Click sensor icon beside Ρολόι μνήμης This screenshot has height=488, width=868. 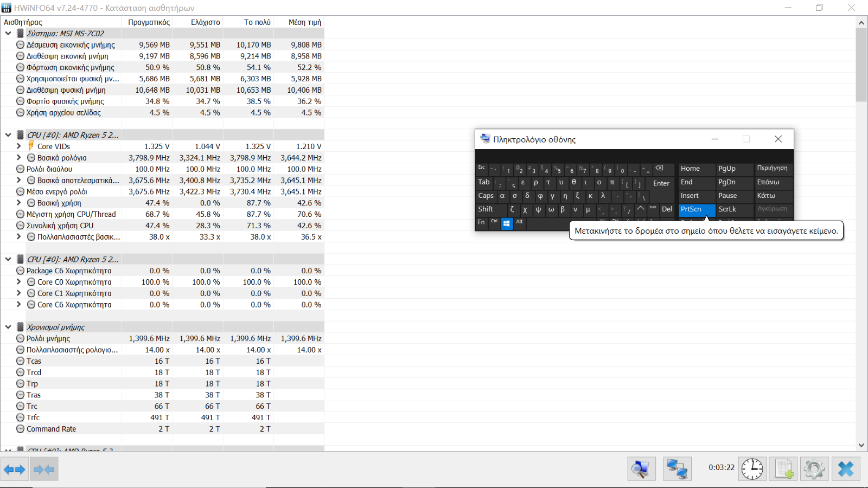tap(21, 338)
